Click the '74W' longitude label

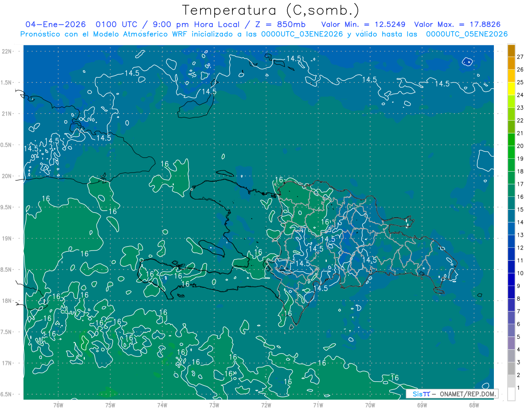click(x=162, y=405)
